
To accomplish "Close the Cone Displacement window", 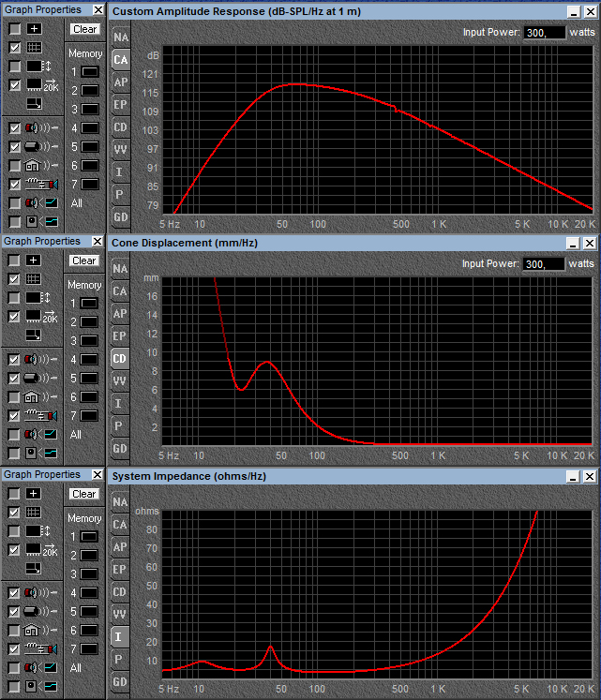I will click(590, 244).
